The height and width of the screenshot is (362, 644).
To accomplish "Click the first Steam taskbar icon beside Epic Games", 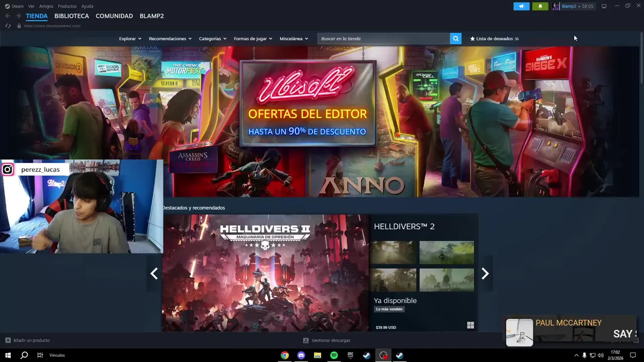I will [x=367, y=355].
